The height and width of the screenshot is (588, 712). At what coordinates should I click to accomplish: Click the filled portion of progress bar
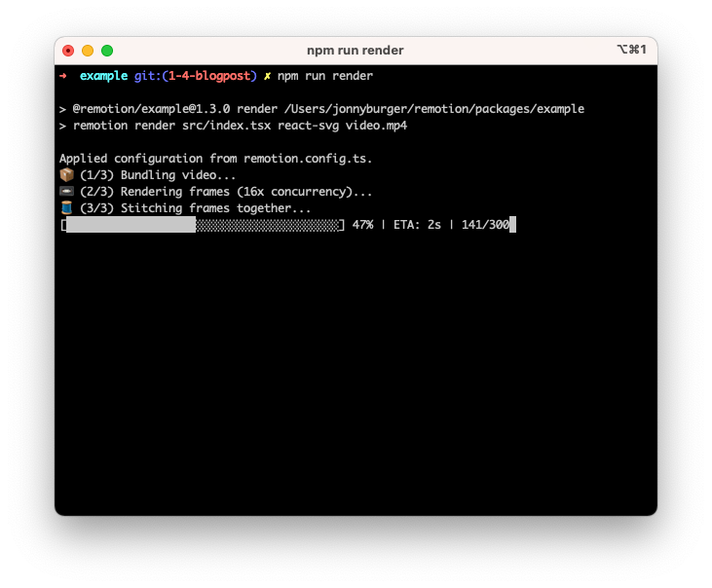coord(131,225)
